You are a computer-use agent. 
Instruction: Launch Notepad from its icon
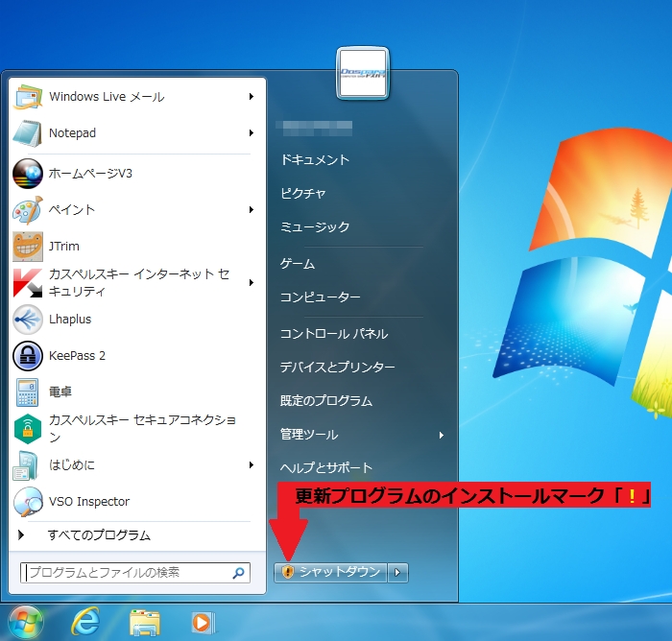tap(28, 133)
